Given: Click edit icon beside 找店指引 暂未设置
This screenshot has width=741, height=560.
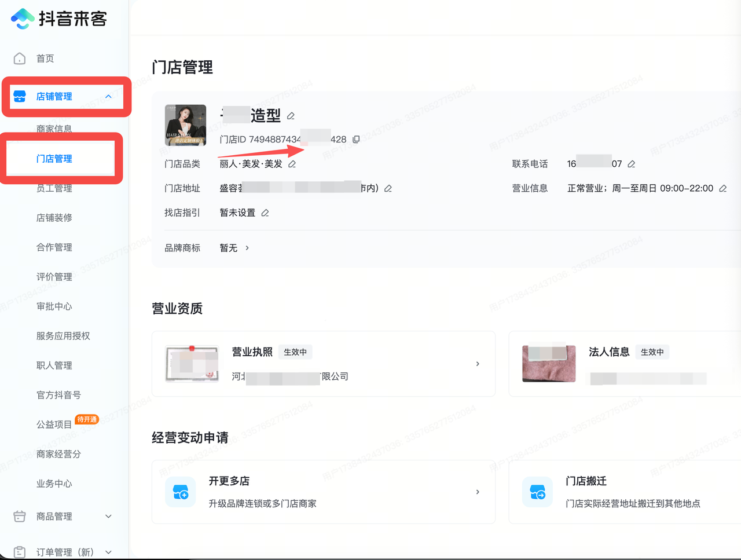Looking at the screenshot, I should (x=265, y=213).
